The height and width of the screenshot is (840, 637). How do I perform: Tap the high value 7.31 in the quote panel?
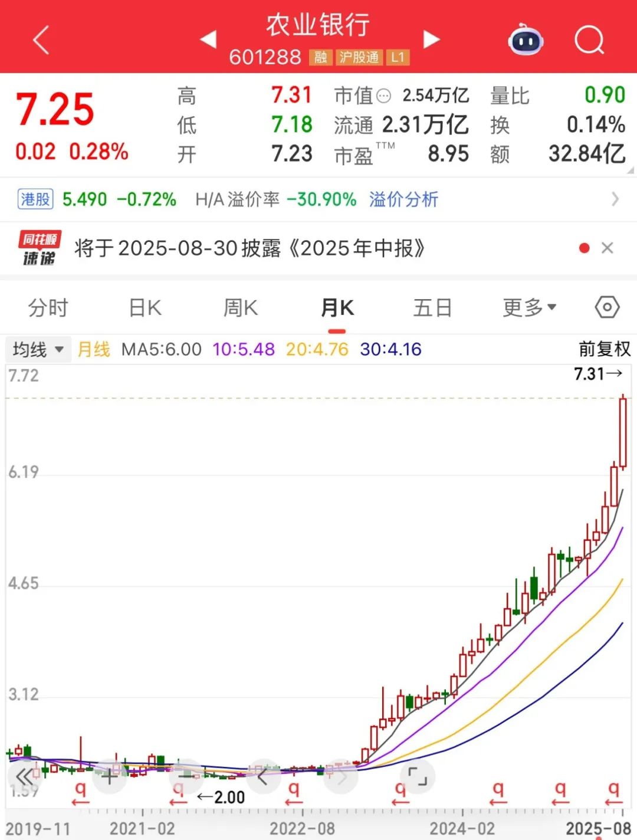291,95
